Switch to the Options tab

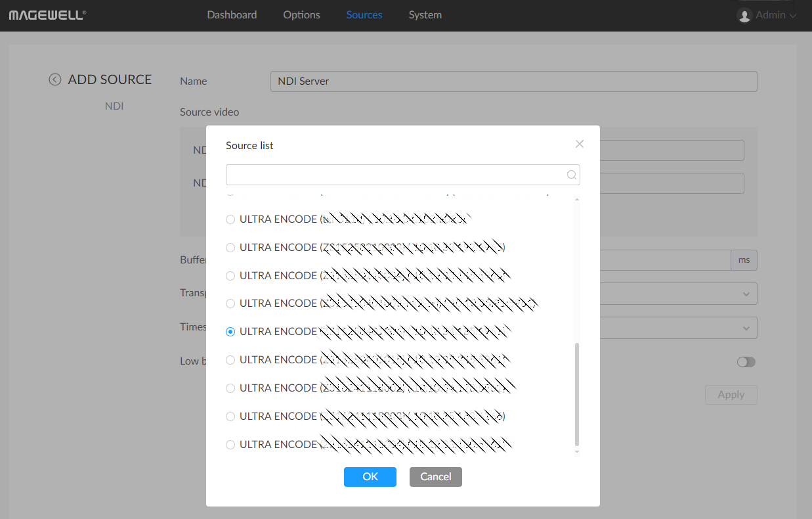[x=301, y=14]
